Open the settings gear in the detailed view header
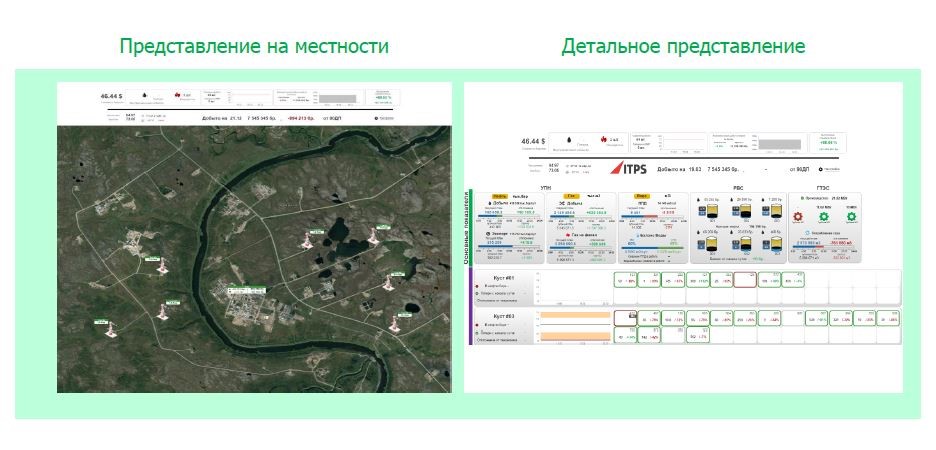Screen dimensions: 936x450 click(820, 169)
